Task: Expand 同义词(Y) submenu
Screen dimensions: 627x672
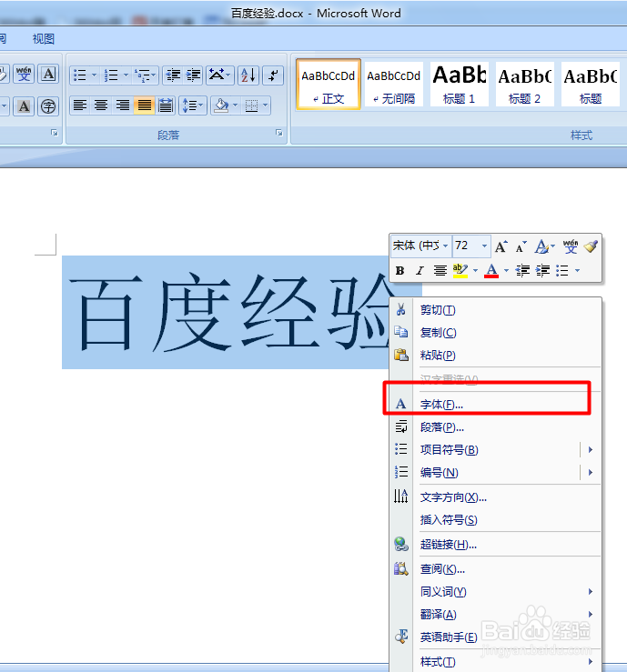Action: 495,592
